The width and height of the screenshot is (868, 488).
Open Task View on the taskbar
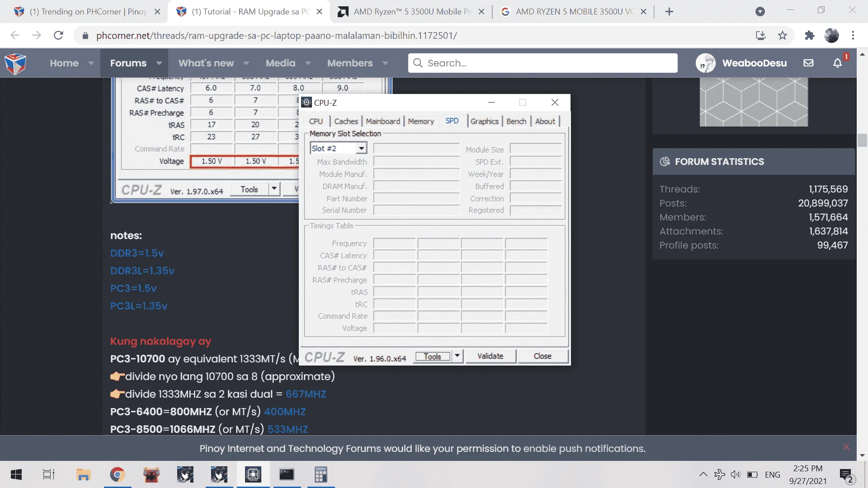pos(49,474)
